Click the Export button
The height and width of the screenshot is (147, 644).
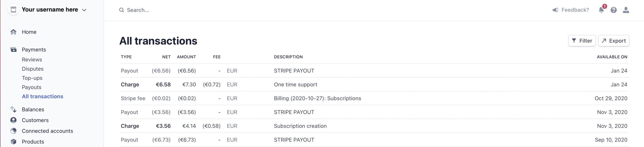point(614,41)
